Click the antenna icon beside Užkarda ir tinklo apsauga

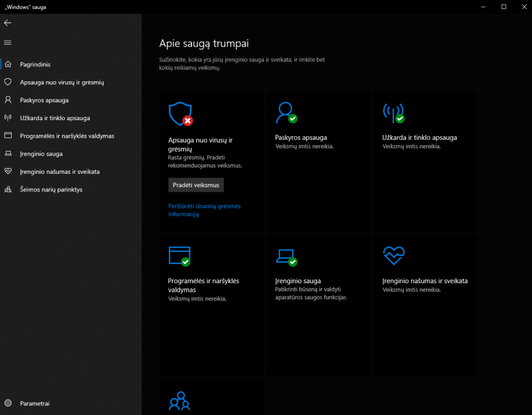coord(8,118)
